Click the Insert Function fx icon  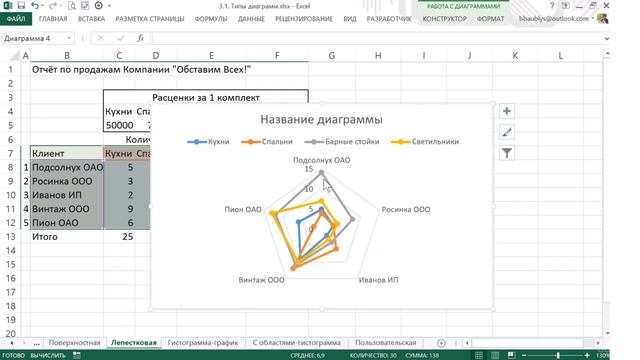click(x=140, y=38)
